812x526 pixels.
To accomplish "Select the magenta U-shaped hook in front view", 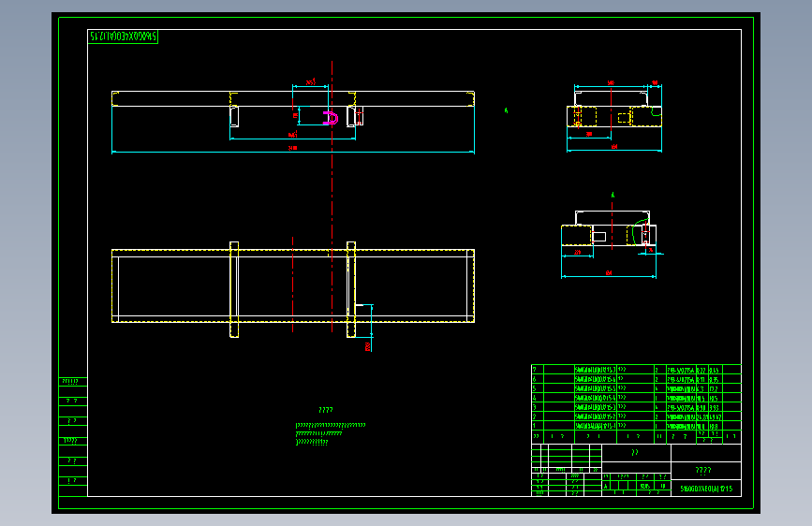I will pos(331,118).
